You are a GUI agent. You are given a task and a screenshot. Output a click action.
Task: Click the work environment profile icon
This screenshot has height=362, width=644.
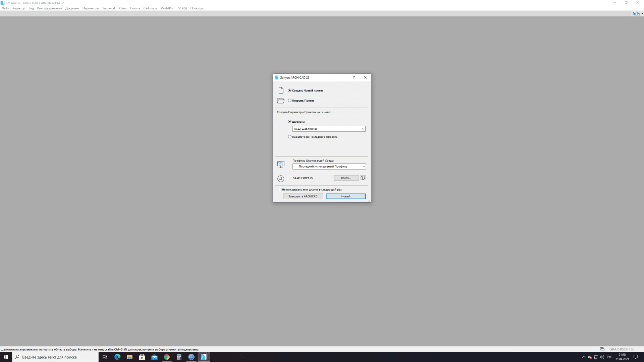pyautogui.click(x=281, y=164)
